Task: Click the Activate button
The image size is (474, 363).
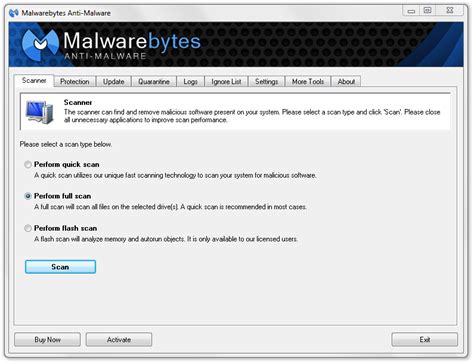Action: pos(119,340)
